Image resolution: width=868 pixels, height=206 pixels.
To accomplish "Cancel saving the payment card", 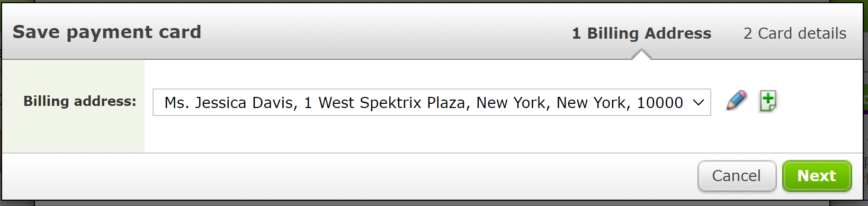I will (737, 176).
